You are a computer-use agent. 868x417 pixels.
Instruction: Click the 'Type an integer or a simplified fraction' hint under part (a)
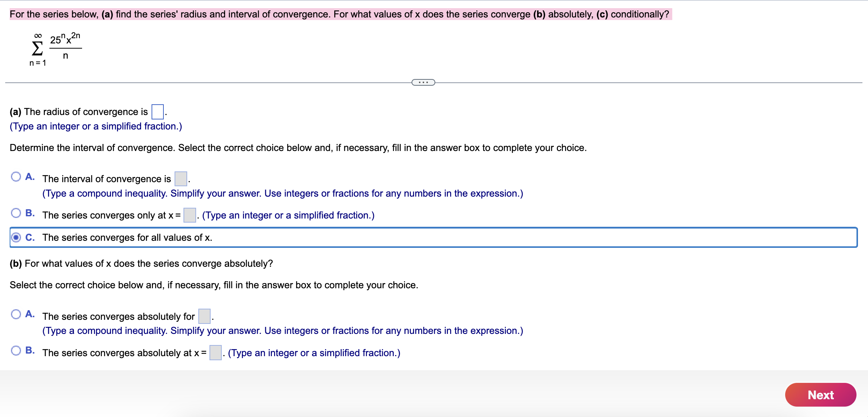[x=96, y=127]
